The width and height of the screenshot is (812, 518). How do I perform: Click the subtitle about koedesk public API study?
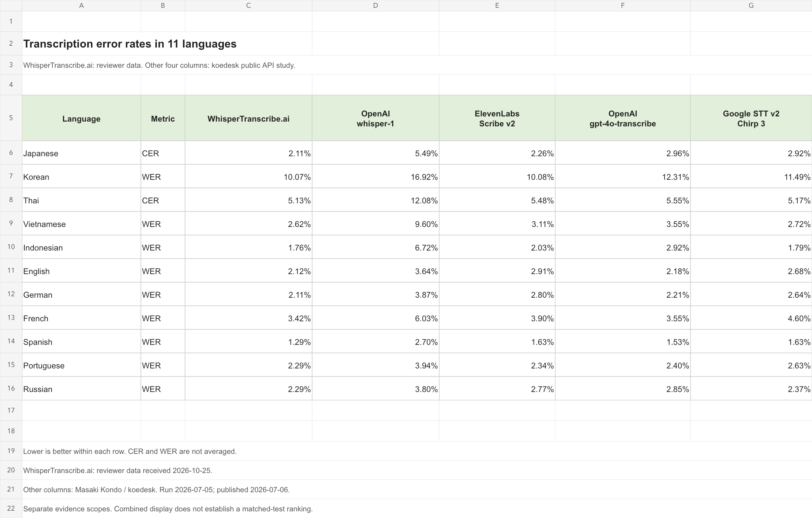159,65
